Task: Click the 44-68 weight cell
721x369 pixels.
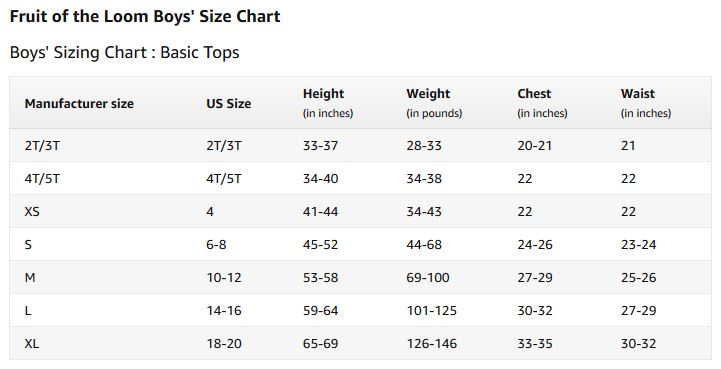Action: [424, 245]
